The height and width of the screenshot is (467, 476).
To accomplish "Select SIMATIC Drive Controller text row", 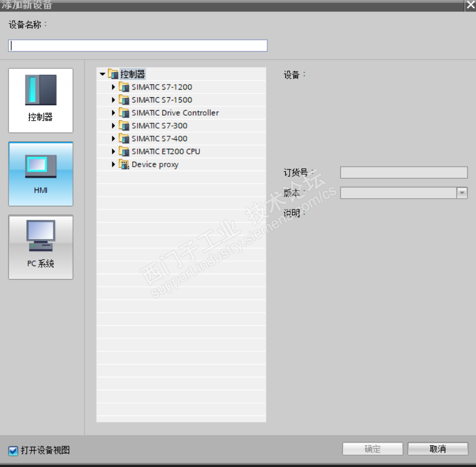I will [x=175, y=113].
